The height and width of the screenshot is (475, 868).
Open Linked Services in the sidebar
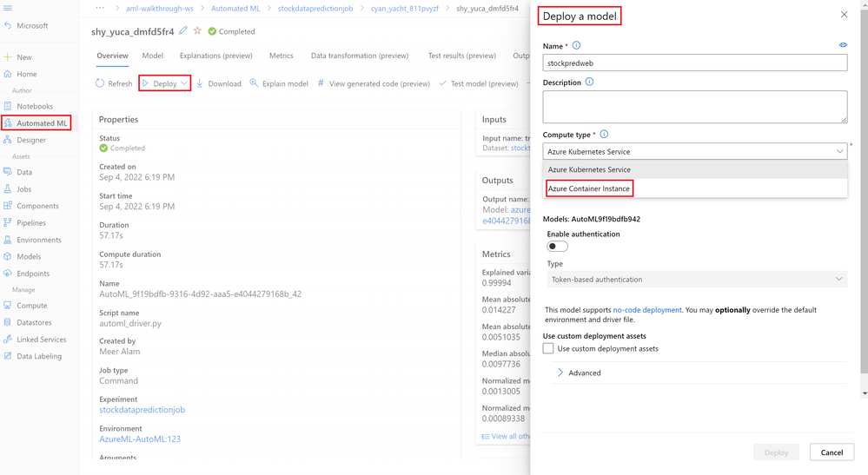pyautogui.click(x=41, y=339)
